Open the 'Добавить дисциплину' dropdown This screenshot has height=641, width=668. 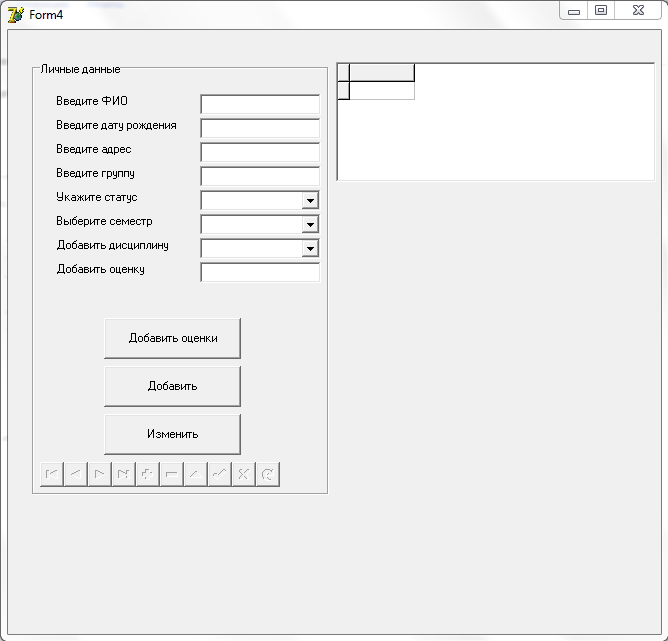click(310, 248)
